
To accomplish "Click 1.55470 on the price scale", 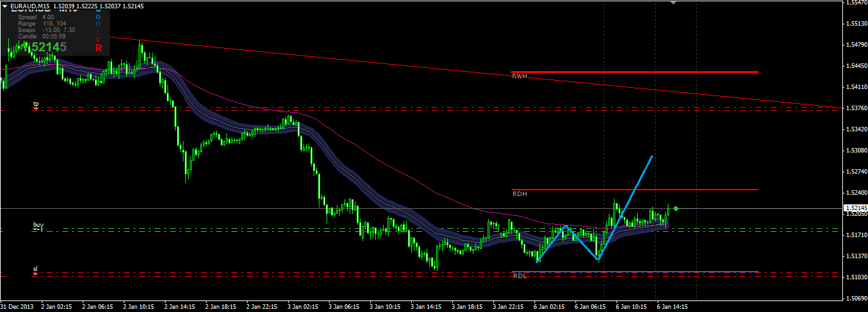I will pyautogui.click(x=857, y=3).
